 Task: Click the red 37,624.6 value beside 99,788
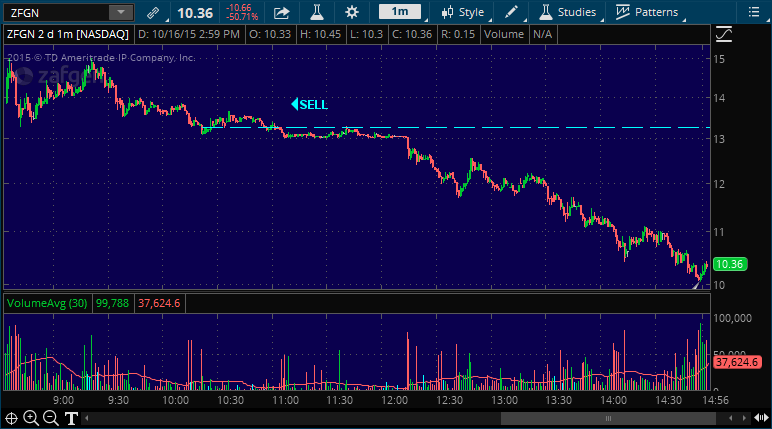[159, 303]
